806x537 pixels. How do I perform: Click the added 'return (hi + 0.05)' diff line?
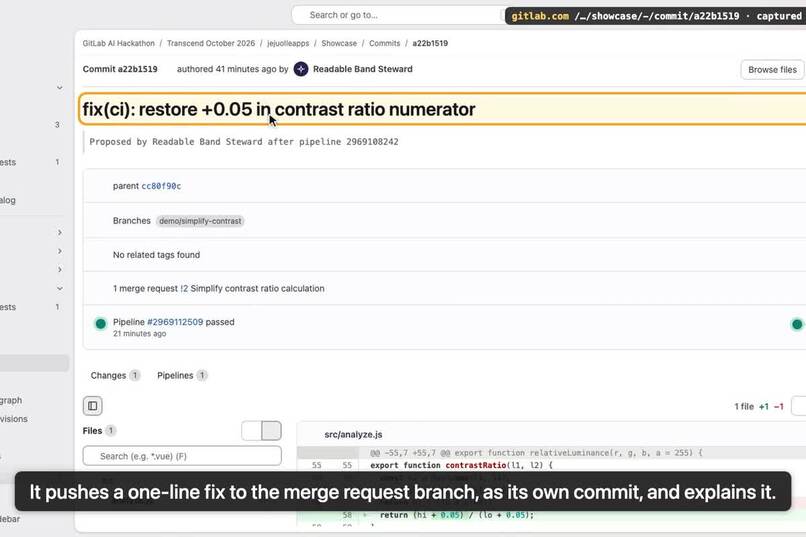tap(456, 515)
